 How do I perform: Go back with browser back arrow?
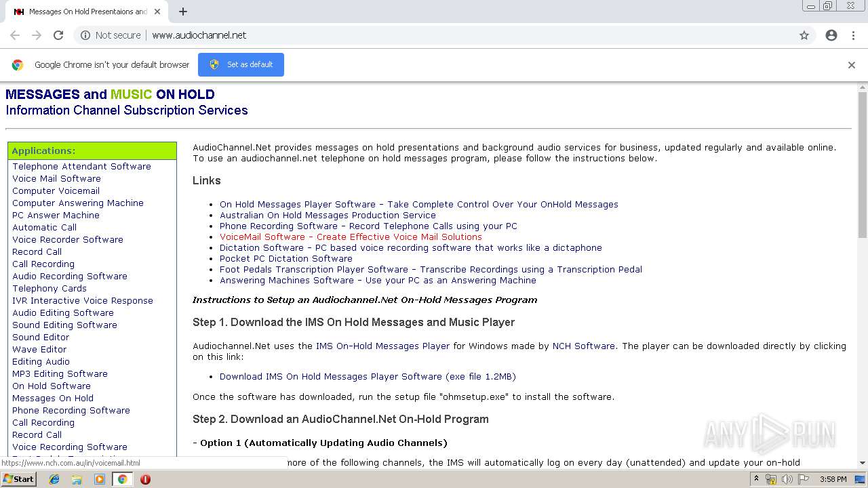click(15, 35)
